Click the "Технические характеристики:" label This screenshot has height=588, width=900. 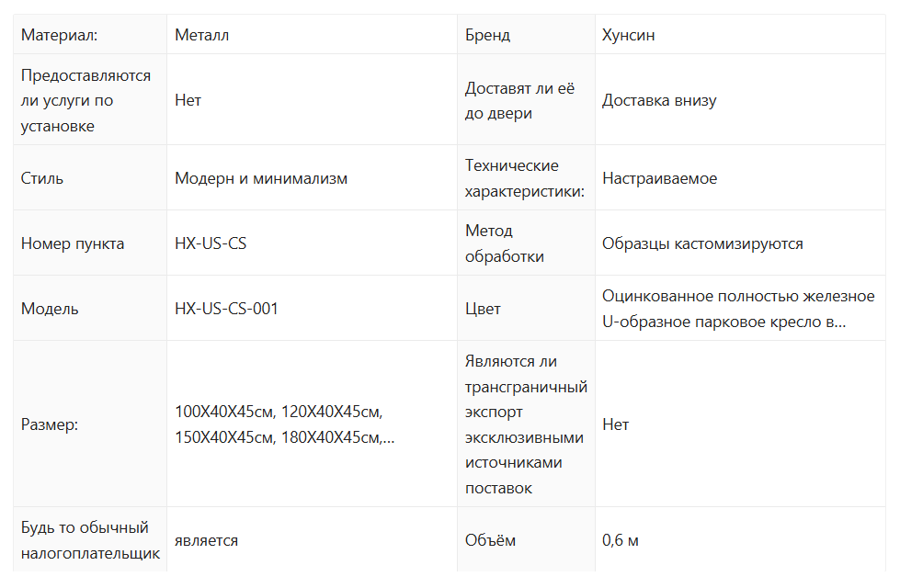(x=524, y=178)
